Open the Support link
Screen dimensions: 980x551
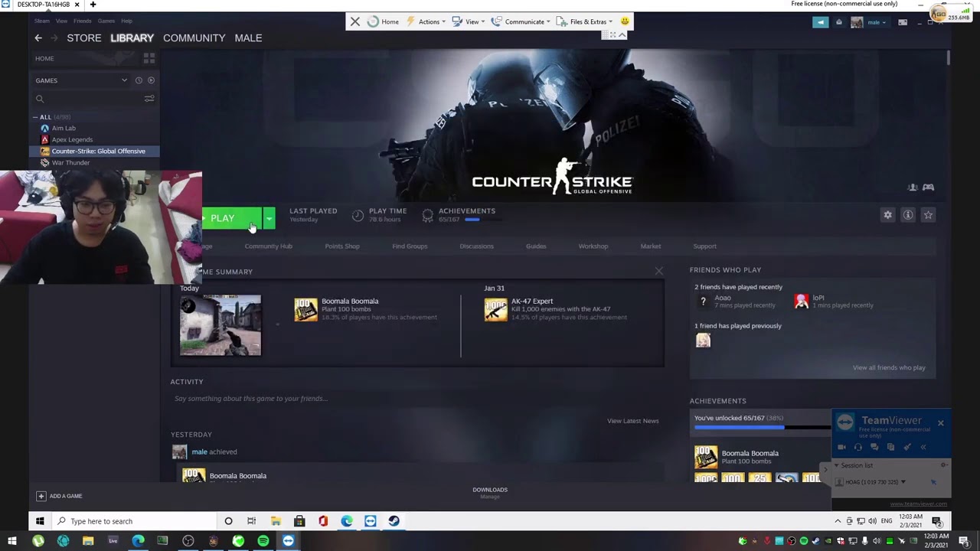(705, 246)
